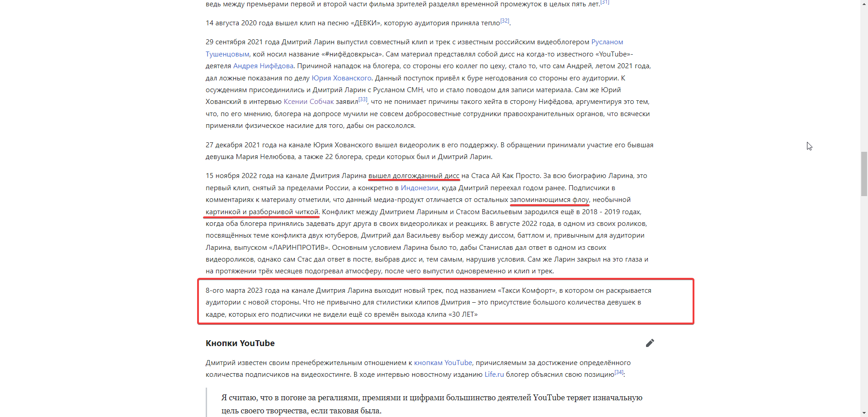
Task: Follow the Андрея Нифёдова link
Action: [263, 66]
